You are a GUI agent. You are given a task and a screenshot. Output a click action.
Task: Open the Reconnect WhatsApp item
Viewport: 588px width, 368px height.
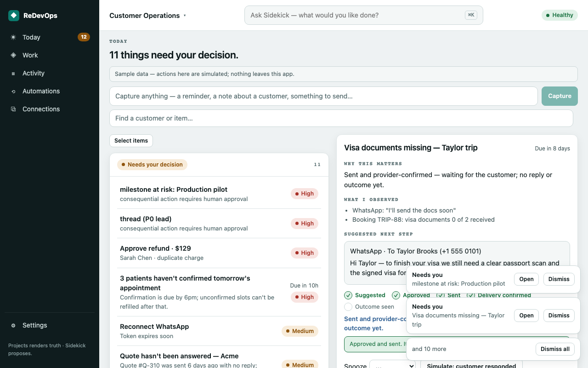[219, 331]
